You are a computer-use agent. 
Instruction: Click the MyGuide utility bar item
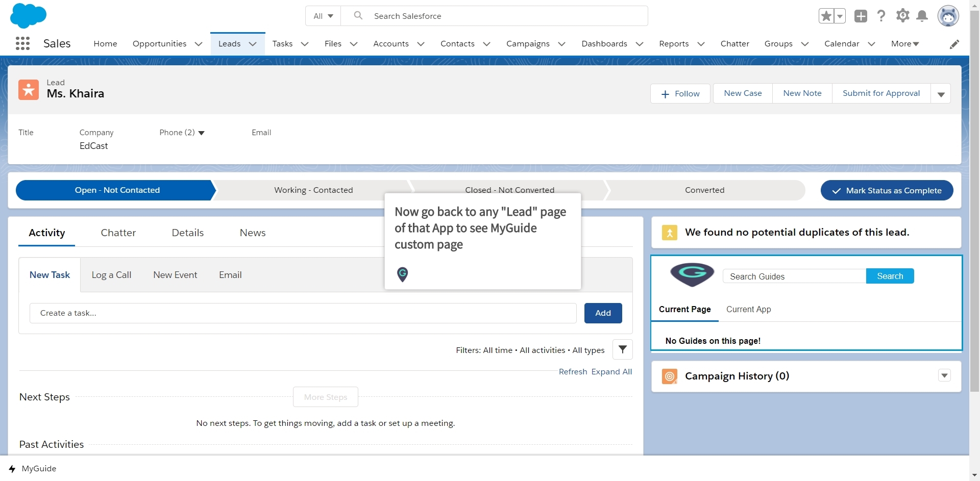[33, 469]
